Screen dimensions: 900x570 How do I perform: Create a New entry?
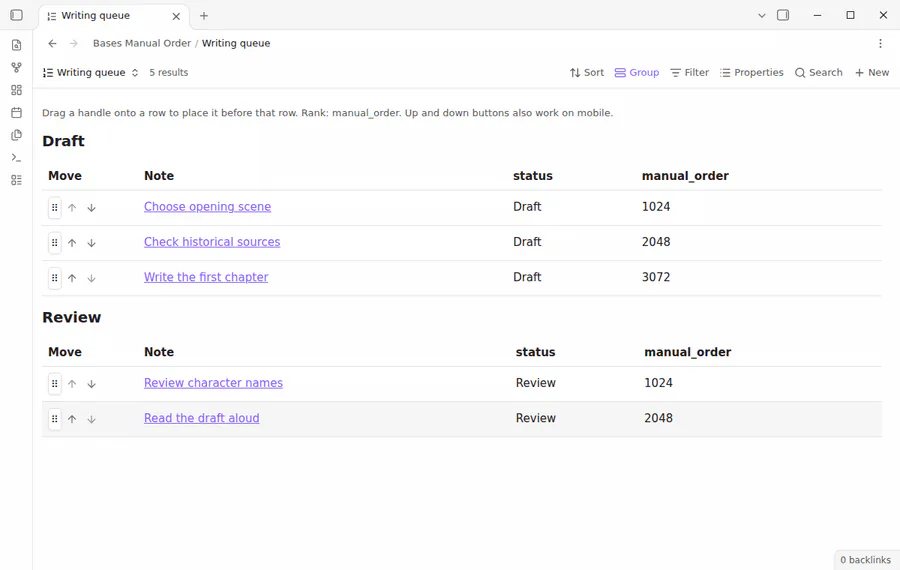click(x=872, y=72)
